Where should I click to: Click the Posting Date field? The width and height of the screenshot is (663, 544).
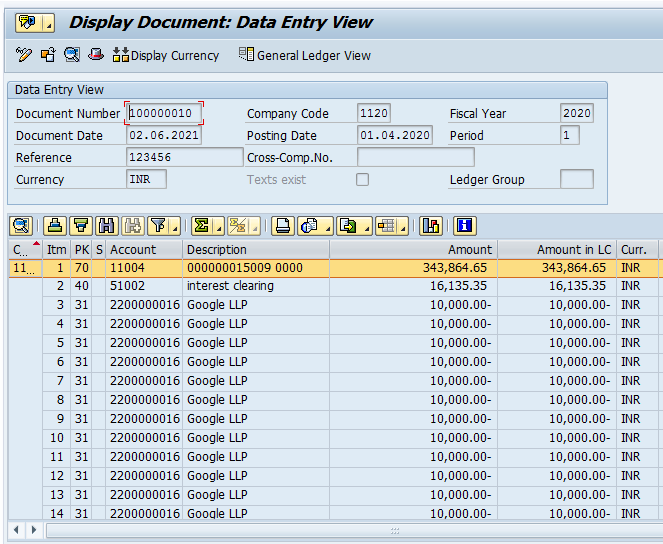[395, 135]
